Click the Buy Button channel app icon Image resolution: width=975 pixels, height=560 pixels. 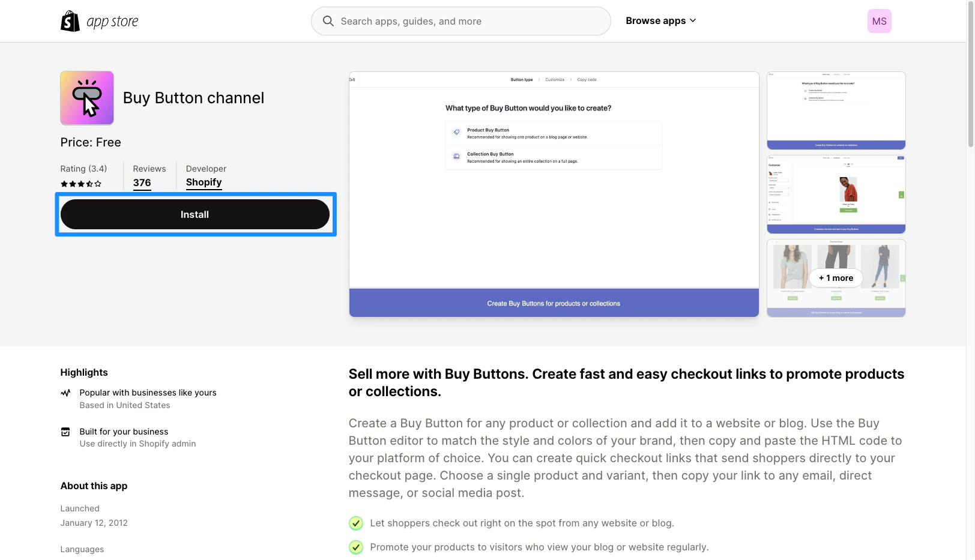[86, 98]
